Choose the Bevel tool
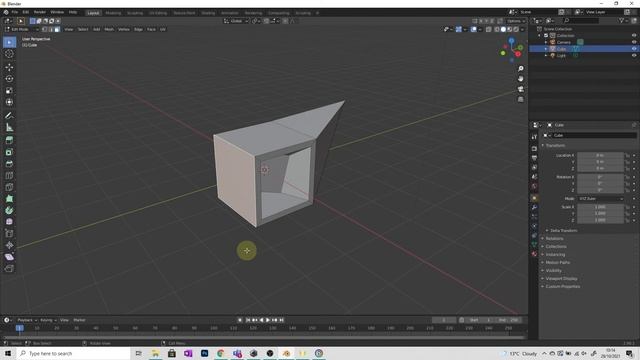 coord(9,164)
